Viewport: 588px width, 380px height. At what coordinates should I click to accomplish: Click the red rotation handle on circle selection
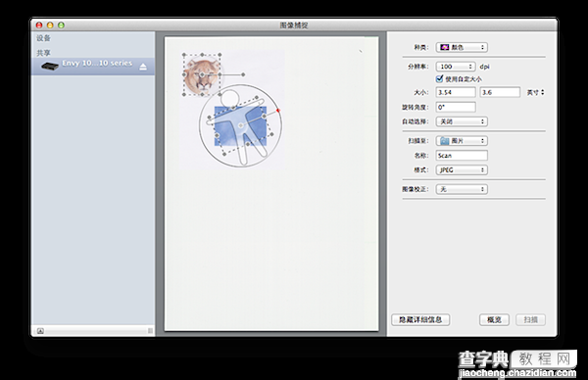coord(278,110)
